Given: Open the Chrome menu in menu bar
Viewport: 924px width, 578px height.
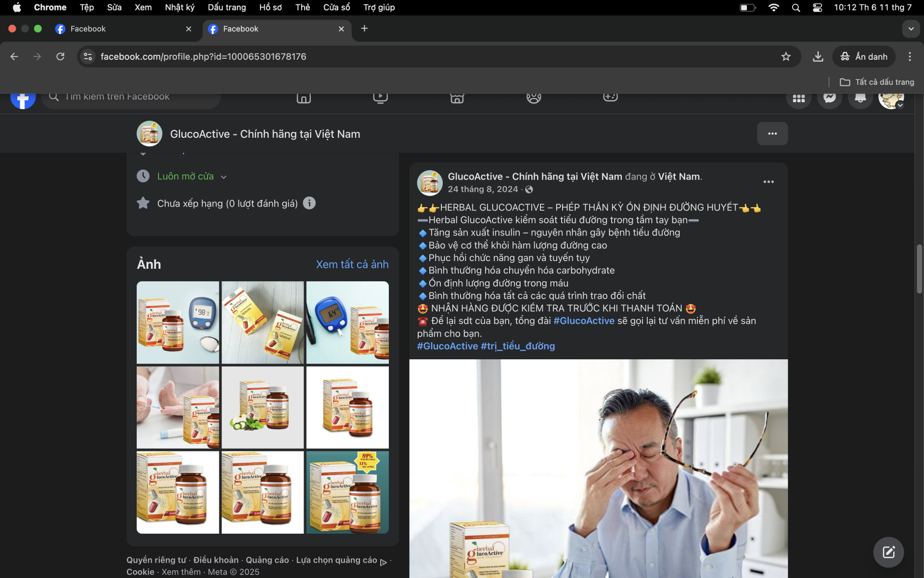Looking at the screenshot, I should point(50,8).
